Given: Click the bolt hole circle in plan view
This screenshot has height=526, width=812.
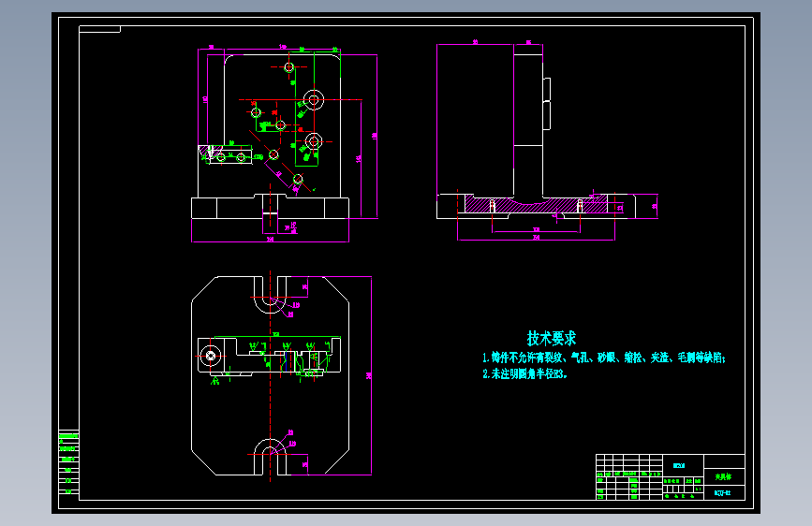Looking at the screenshot, I should pyautogui.click(x=211, y=356).
